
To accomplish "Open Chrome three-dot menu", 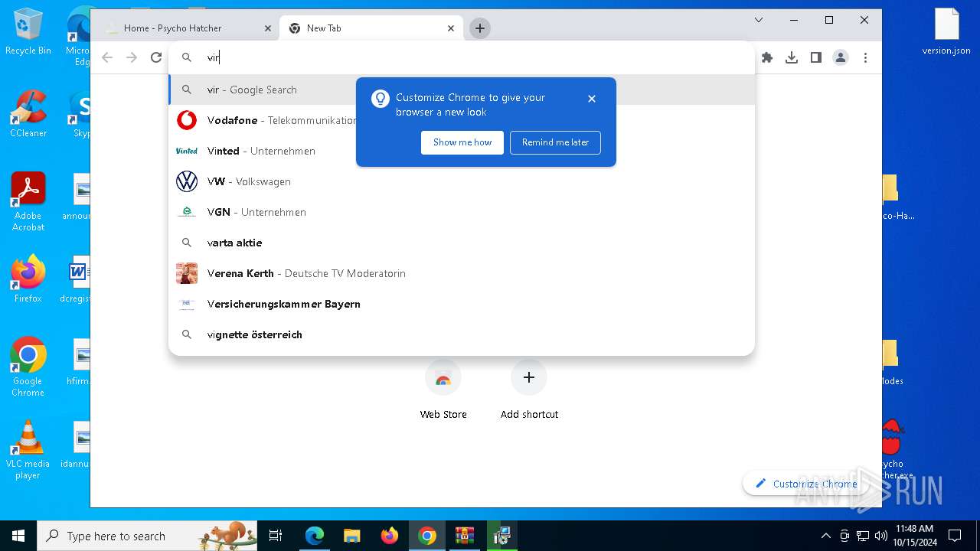I will (865, 57).
